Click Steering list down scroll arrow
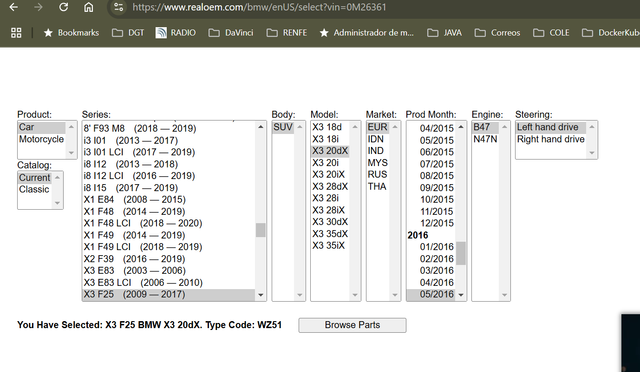The image size is (640, 372). pyautogui.click(x=592, y=153)
